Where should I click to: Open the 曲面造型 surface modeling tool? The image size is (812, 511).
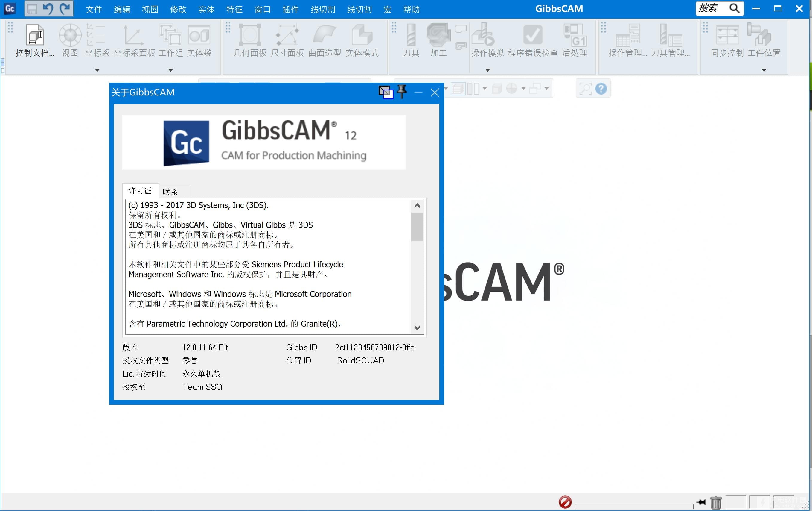click(325, 40)
